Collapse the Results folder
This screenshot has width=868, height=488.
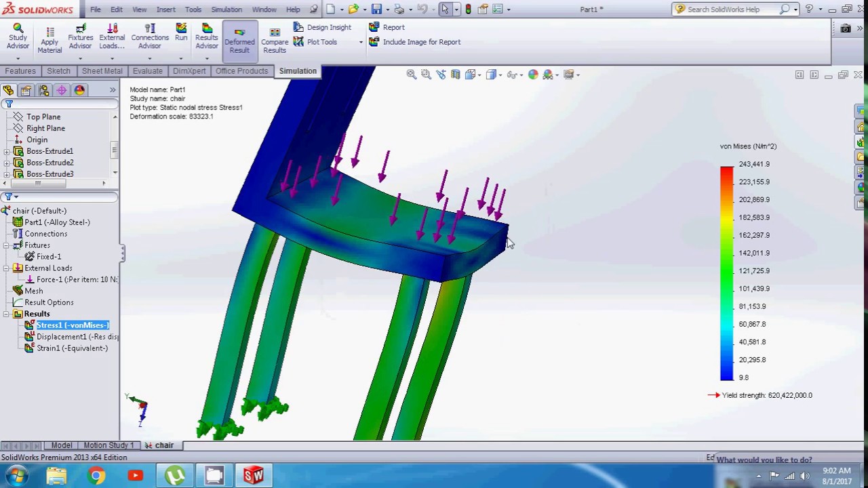pyautogui.click(x=7, y=314)
